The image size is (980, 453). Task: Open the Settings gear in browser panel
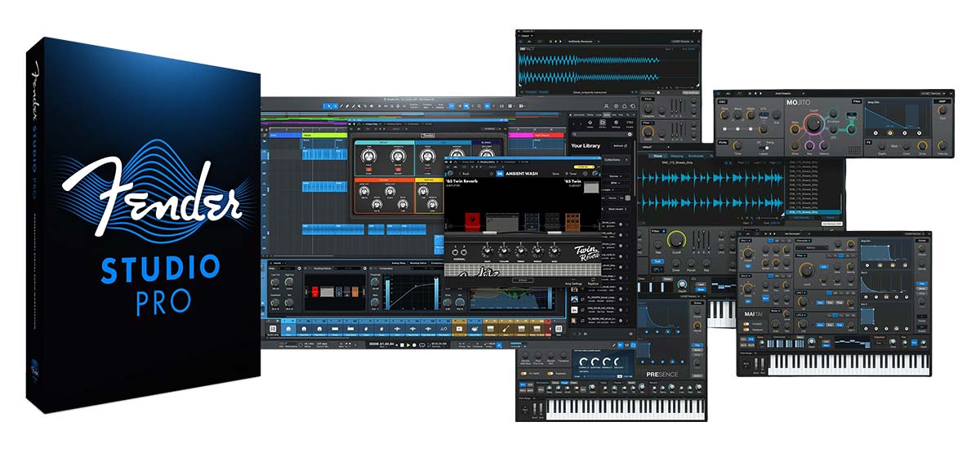(616, 124)
